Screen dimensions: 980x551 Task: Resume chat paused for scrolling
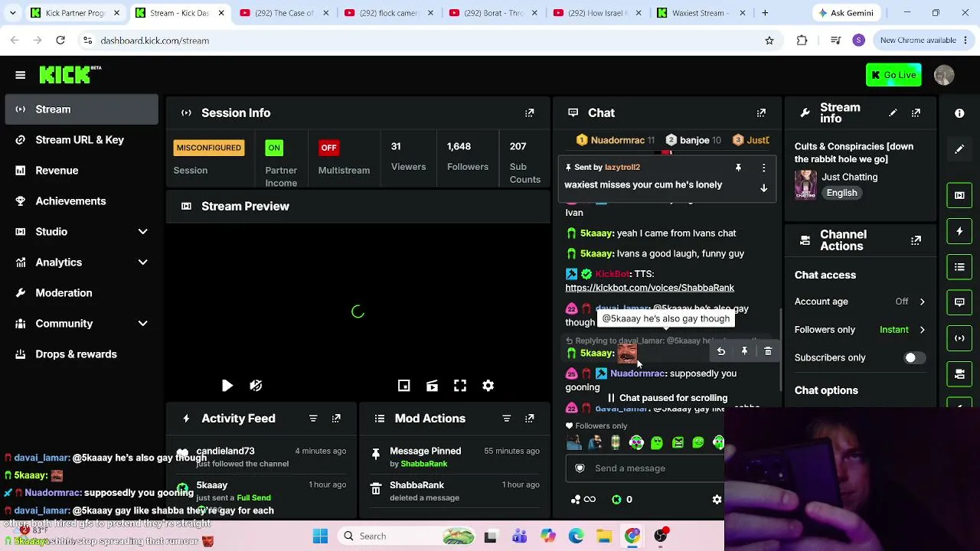click(668, 398)
